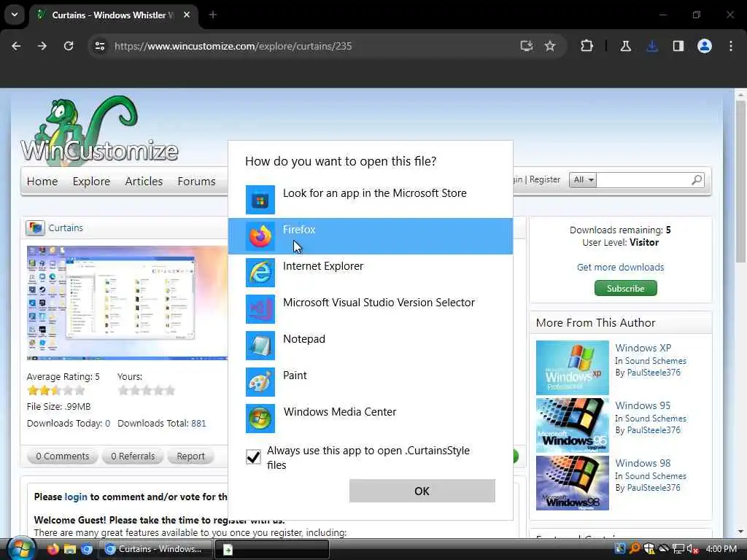Toggle the browser side panel icon
The width and height of the screenshot is (747, 560).
pyautogui.click(x=678, y=46)
